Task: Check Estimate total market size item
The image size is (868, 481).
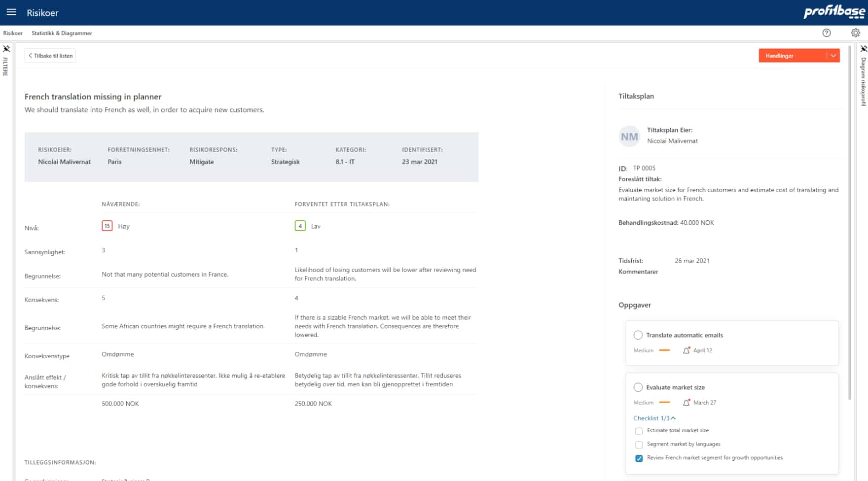Action: 639,431
